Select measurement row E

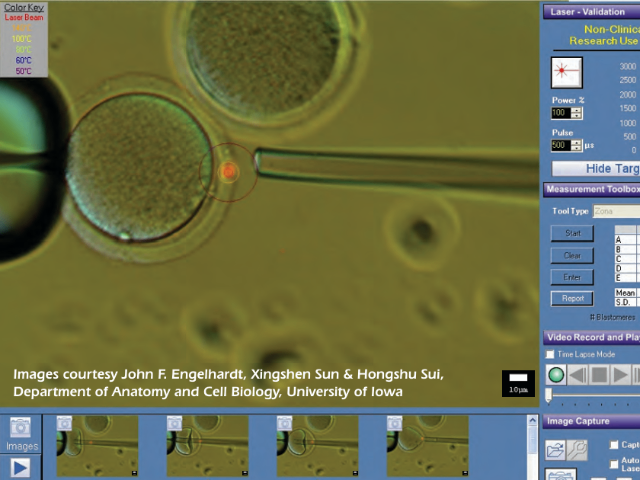[627, 278]
